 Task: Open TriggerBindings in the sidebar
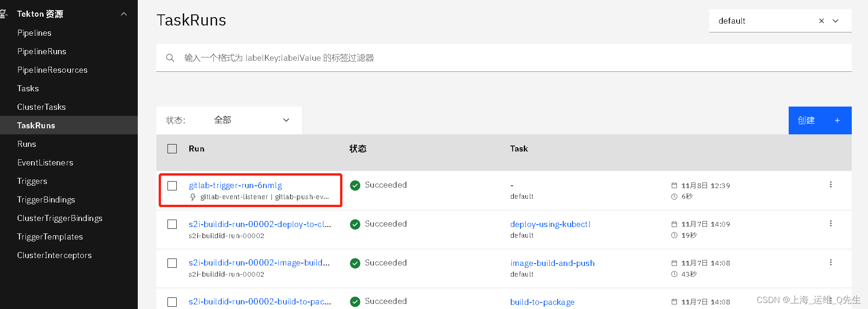coord(46,200)
